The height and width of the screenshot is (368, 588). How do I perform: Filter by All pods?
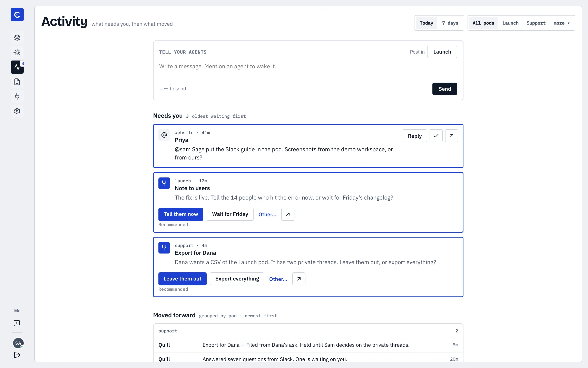click(483, 23)
